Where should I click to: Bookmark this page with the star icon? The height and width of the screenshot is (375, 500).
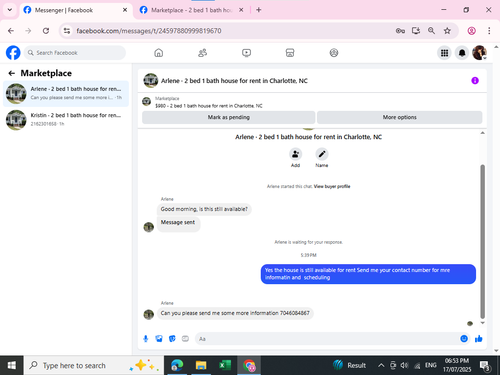pos(447,31)
